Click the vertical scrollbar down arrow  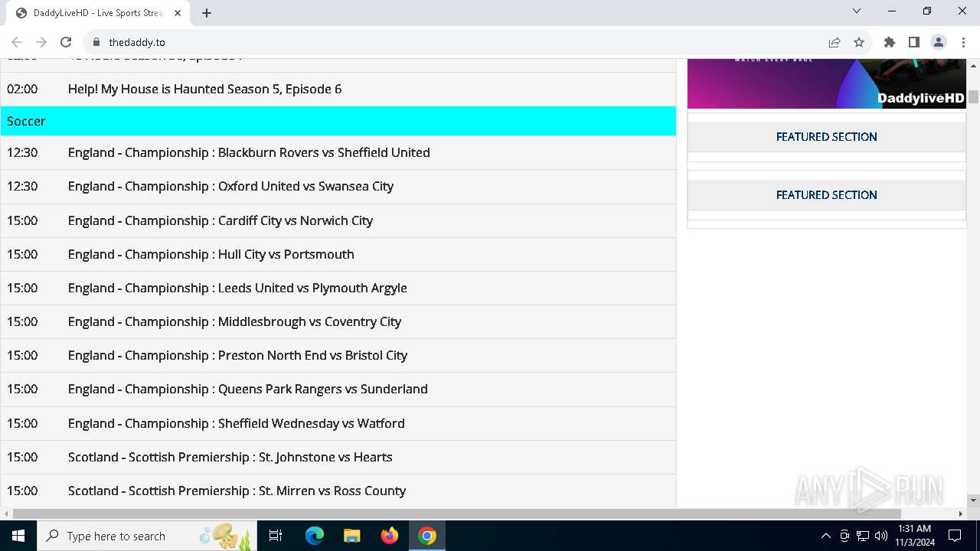pyautogui.click(x=974, y=500)
